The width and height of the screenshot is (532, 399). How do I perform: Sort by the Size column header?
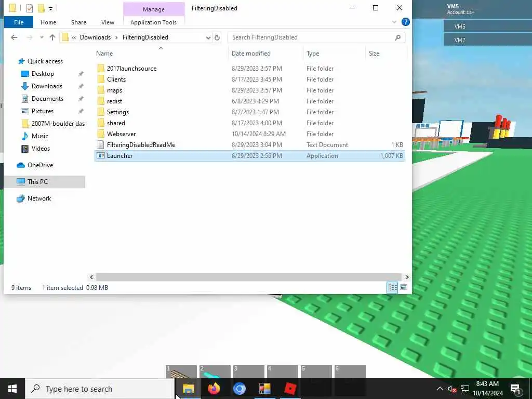(x=374, y=54)
